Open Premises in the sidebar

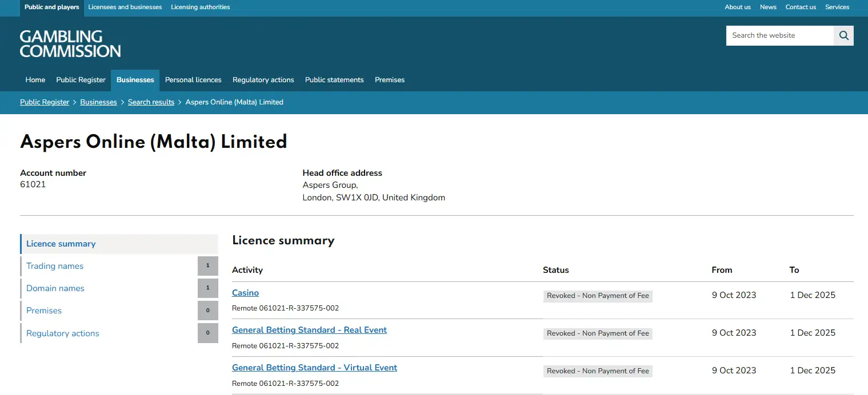[44, 311]
